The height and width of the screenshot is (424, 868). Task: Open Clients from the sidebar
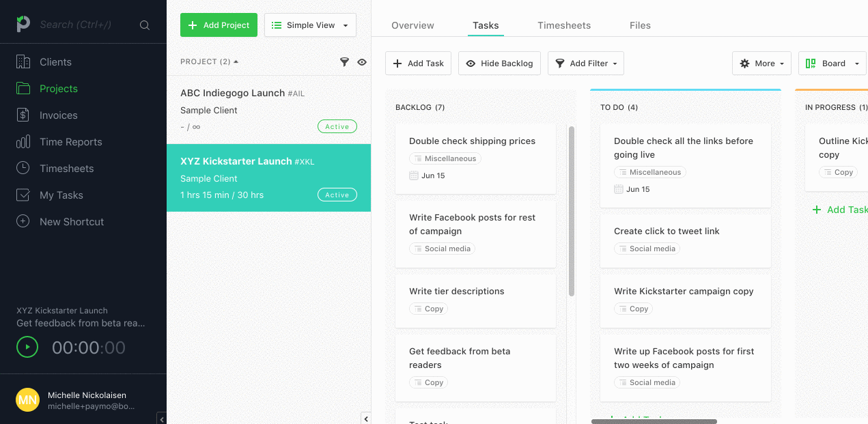tap(55, 62)
